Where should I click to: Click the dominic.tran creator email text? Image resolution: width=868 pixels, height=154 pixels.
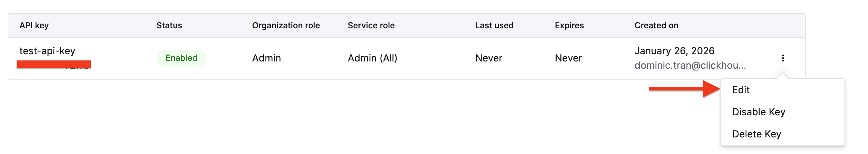coord(690,65)
